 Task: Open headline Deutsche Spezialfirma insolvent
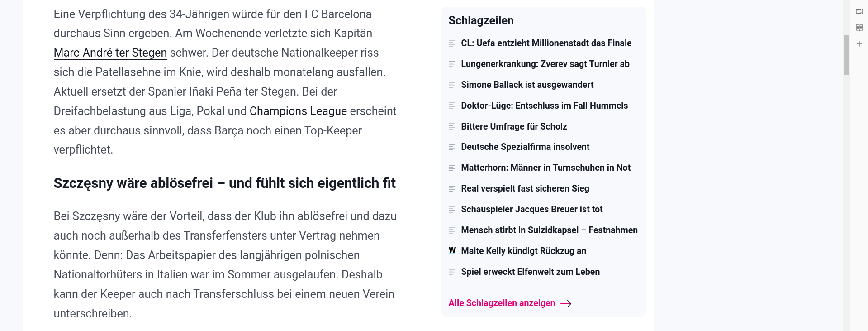pos(525,147)
